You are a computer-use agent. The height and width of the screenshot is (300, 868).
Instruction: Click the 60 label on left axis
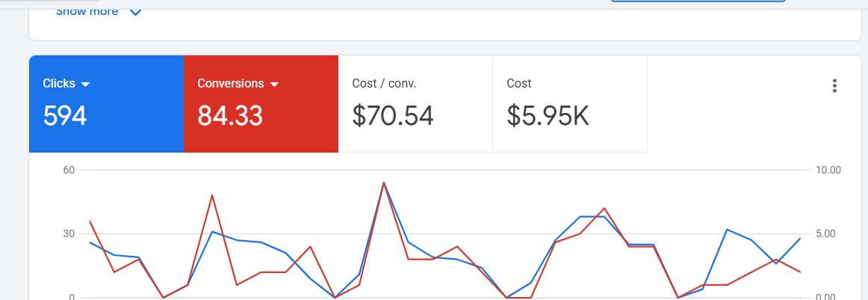tap(69, 170)
